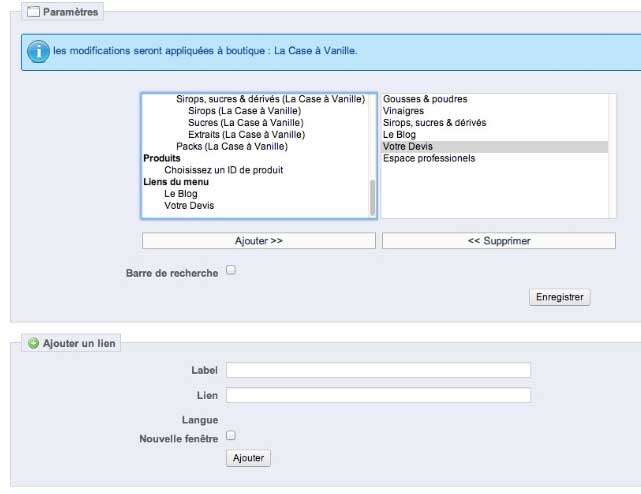641x494 pixels.
Task: Click the Label field caption
Action: [x=204, y=370]
